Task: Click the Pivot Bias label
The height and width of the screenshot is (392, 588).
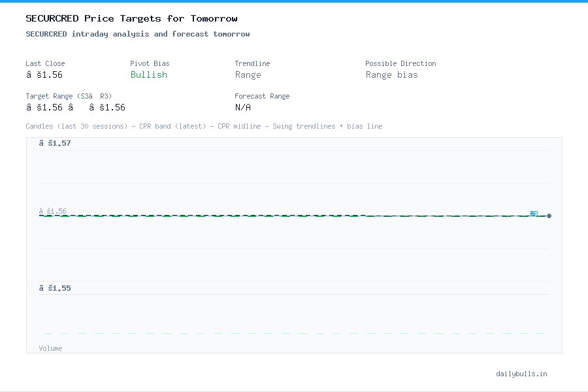Action: point(150,63)
